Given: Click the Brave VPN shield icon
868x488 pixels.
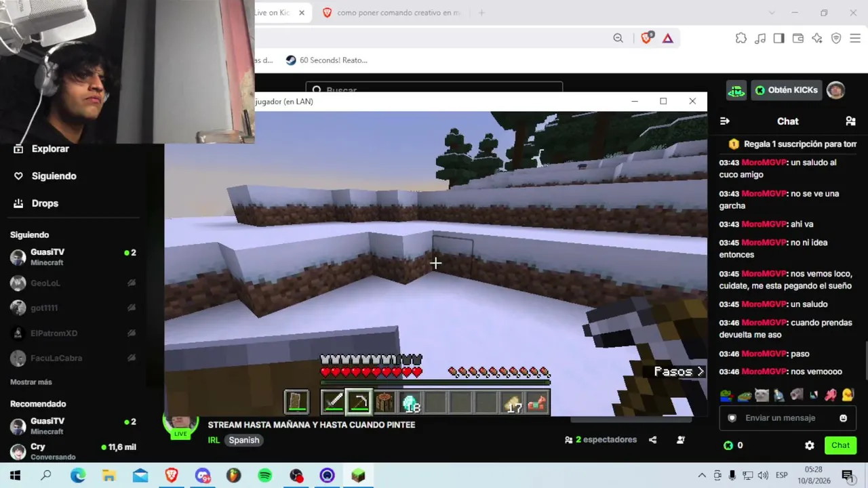Looking at the screenshot, I should 836,39.
